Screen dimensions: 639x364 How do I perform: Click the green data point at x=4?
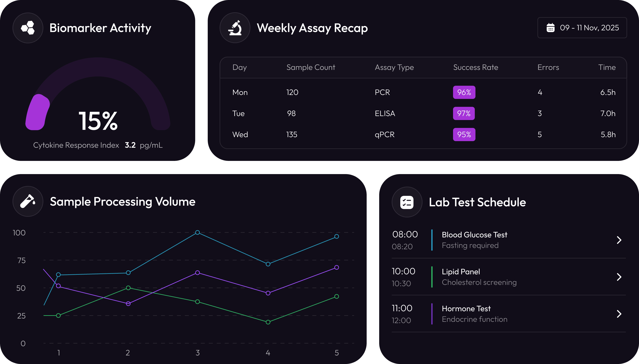tap(268, 322)
